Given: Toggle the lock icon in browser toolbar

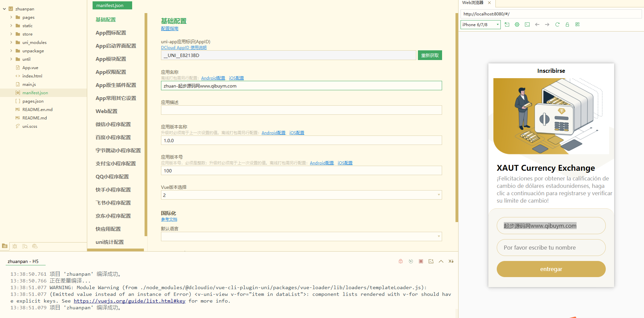Looking at the screenshot, I should tap(567, 24).
